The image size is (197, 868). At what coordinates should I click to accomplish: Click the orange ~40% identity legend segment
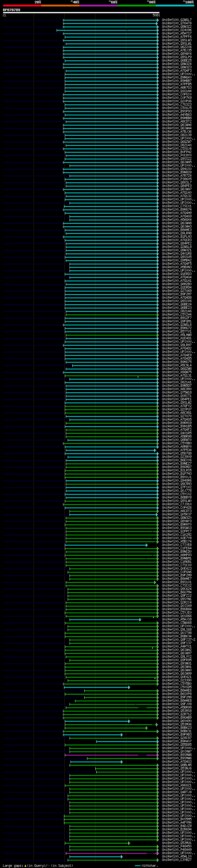60,6
